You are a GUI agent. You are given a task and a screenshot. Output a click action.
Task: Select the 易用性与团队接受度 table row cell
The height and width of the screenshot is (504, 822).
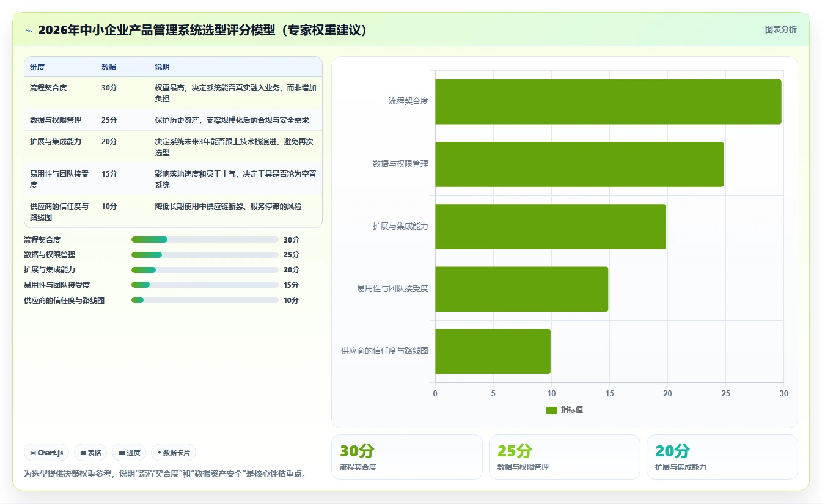click(59, 180)
